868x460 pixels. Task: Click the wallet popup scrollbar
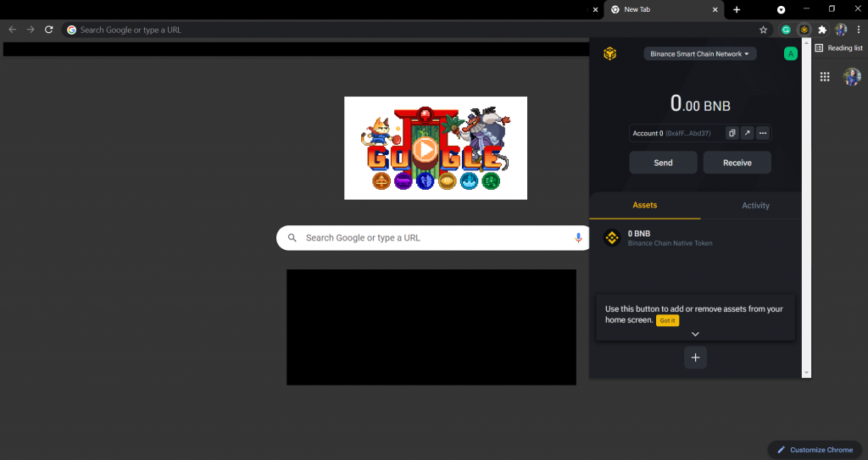pyautogui.click(x=807, y=208)
